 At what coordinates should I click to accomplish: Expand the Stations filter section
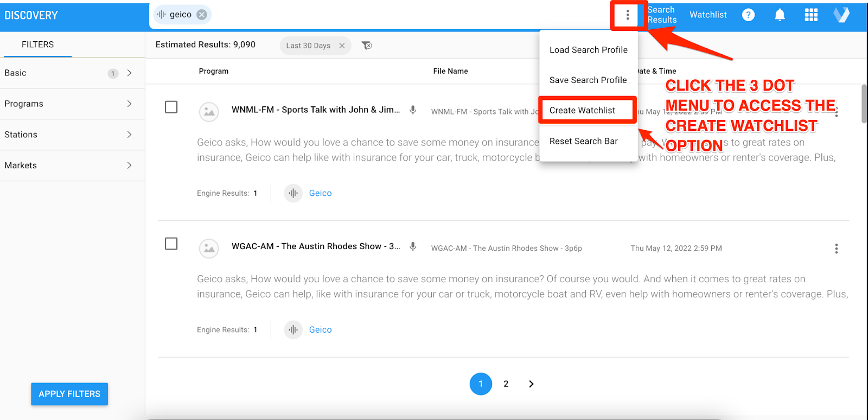pos(72,135)
